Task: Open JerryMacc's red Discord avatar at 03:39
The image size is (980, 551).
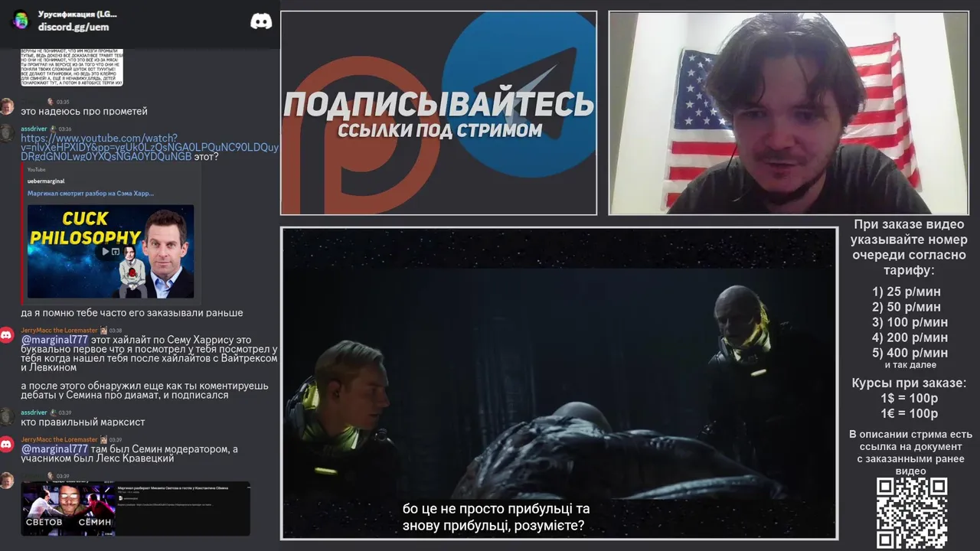Action: pos(7,444)
